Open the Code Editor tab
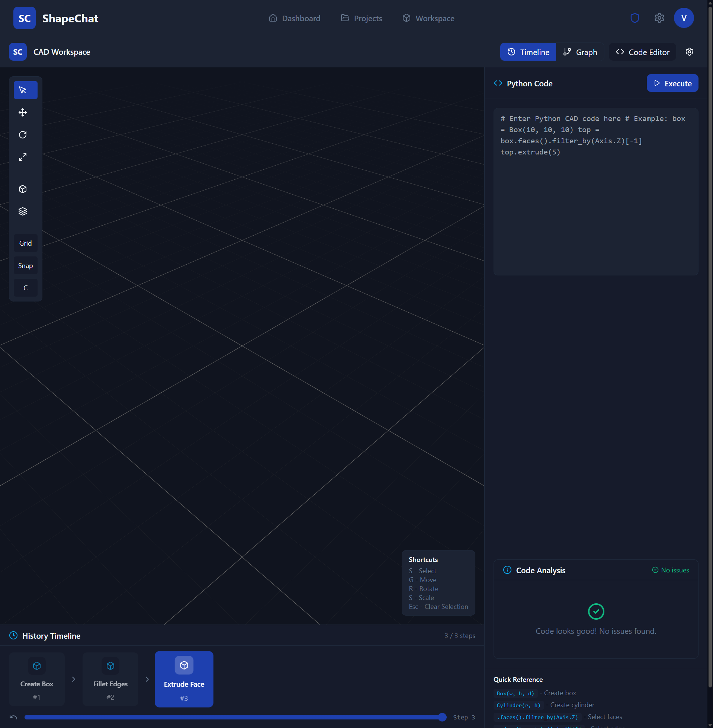713x728 pixels. pyautogui.click(x=642, y=52)
